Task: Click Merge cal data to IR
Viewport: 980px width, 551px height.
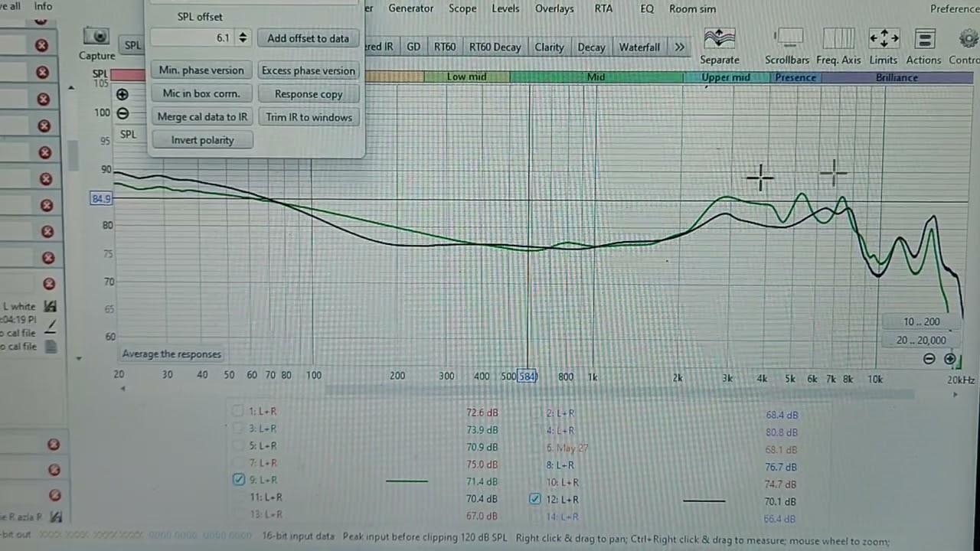Action: (202, 117)
